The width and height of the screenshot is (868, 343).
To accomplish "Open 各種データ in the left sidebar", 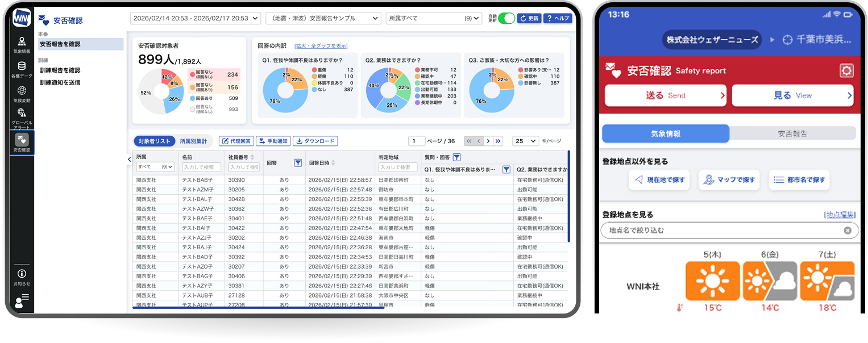I will (x=22, y=69).
